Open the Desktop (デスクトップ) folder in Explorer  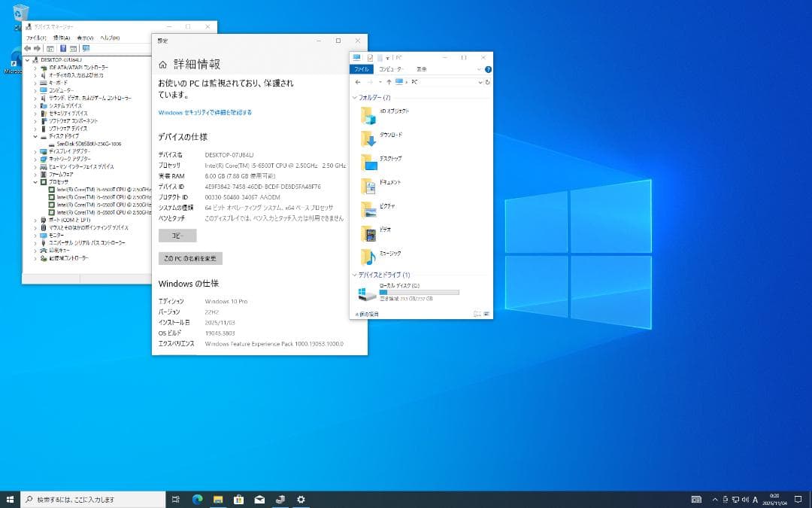pyautogui.click(x=382, y=163)
